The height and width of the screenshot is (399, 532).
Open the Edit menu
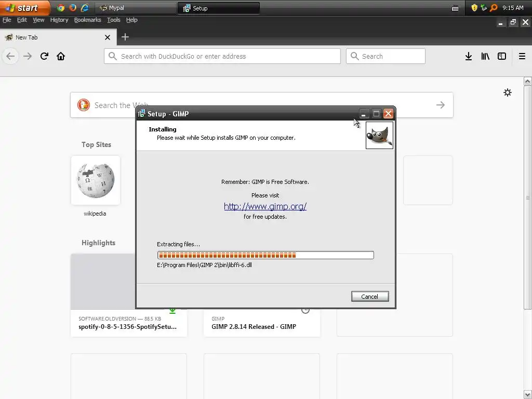coord(22,20)
